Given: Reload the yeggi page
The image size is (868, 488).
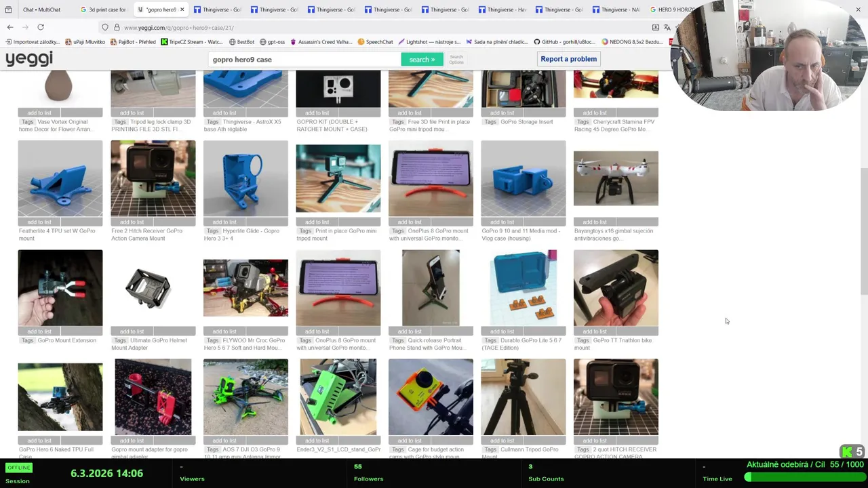Looking at the screenshot, I should click(41, 27).
